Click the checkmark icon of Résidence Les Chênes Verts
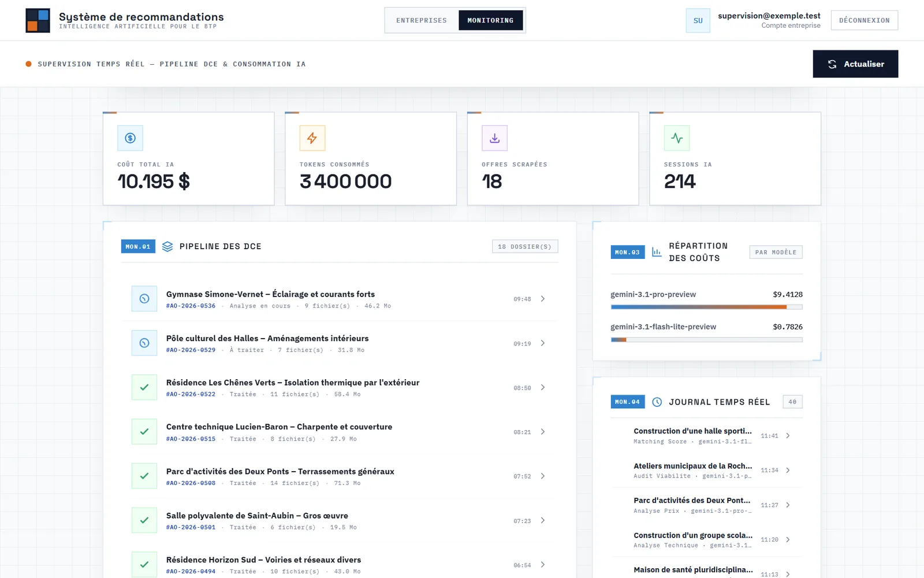 (144, 387)
